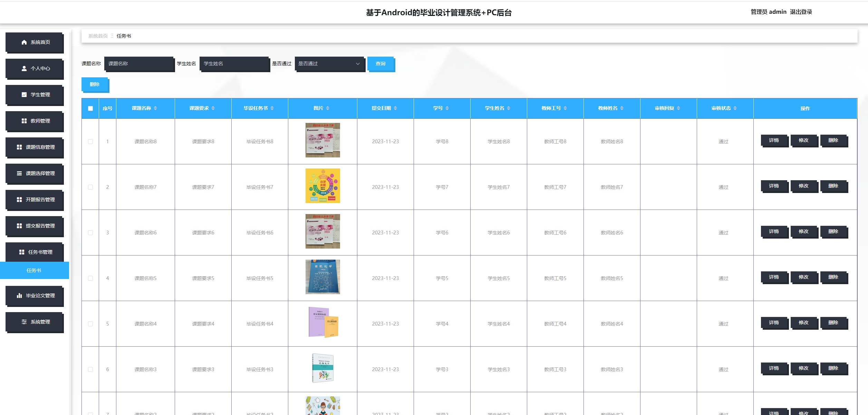Click 退出登录 link
Viewport: 868px width, 415px height.
801,12
